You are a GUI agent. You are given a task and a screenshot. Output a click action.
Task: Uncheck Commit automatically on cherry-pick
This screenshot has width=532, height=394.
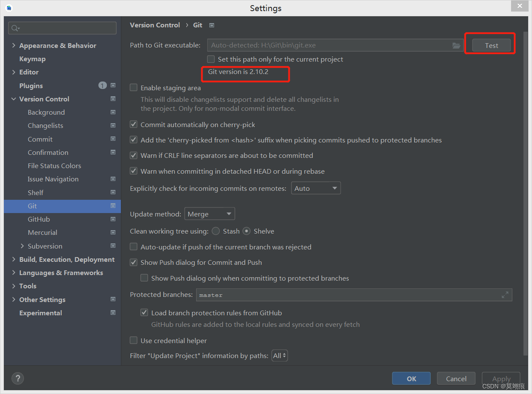point(134,124)
